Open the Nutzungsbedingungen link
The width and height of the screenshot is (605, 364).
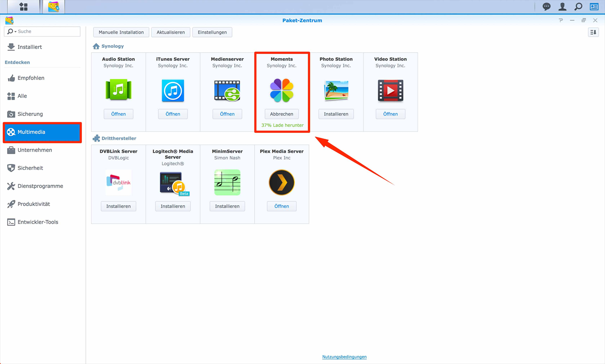pos(345,357)
